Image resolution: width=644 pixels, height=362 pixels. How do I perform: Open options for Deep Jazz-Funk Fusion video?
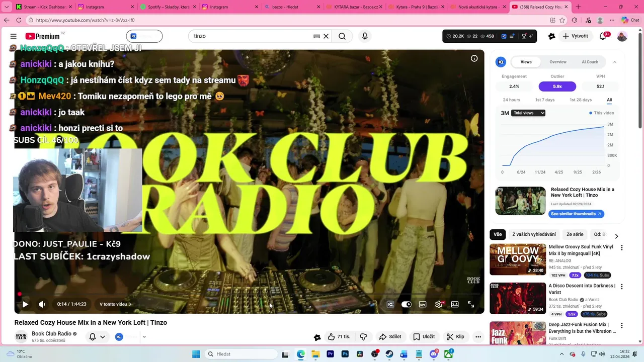pyautogui.click(x=622, y=325)
